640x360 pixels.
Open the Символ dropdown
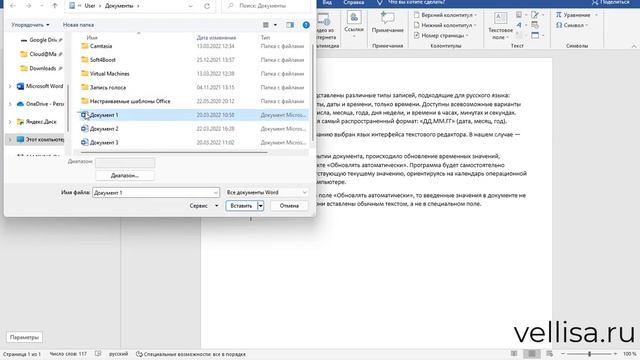coord(572,25)
